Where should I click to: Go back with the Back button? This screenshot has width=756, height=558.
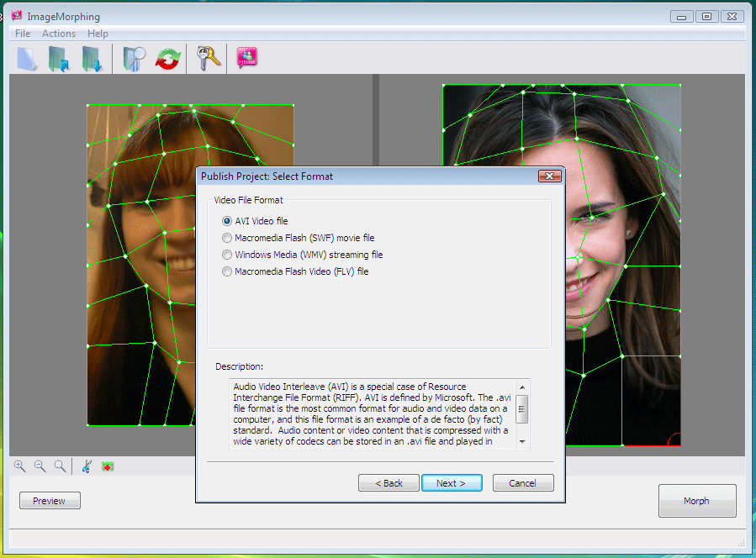point(389,483)
